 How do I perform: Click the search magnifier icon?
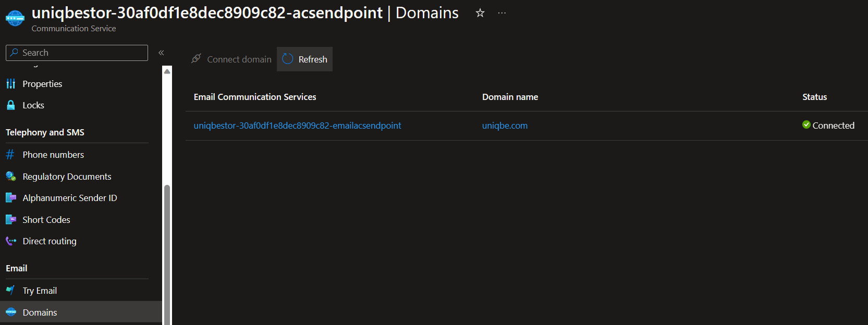[x=14, y=53]
